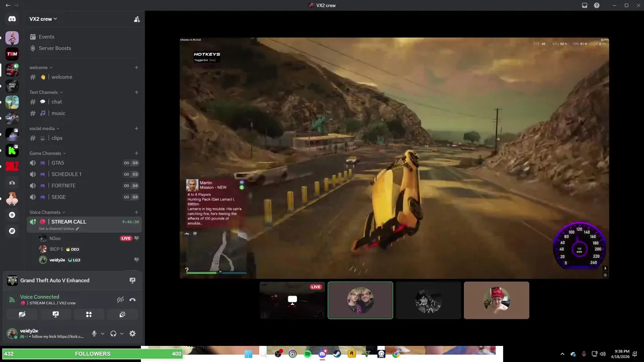Click the back arrow in title bar
Screen dimensions: 644x362
click(x=8, y=6)
